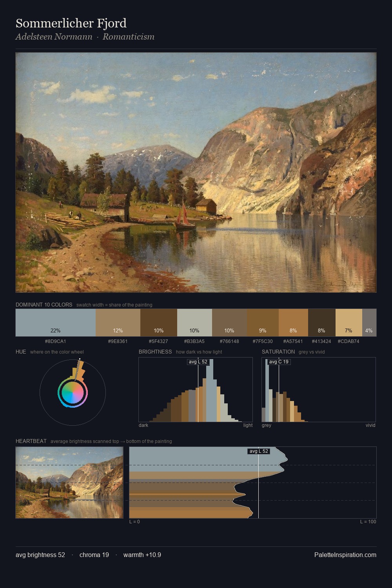
Task: Click the 'avg brightness 52' footer stat
Action: pyautogui.click(x=40, y=555)
